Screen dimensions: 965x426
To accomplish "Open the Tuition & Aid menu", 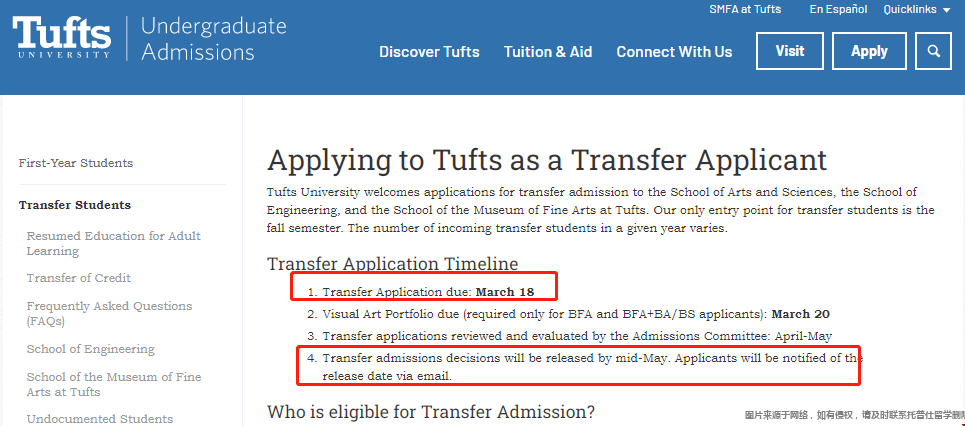I will [x=548, y=52].
